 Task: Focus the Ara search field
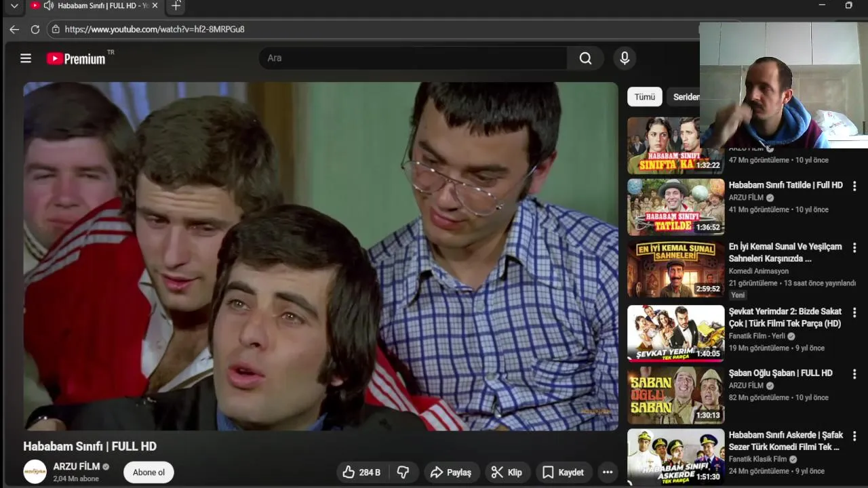(x=413, y=58)
